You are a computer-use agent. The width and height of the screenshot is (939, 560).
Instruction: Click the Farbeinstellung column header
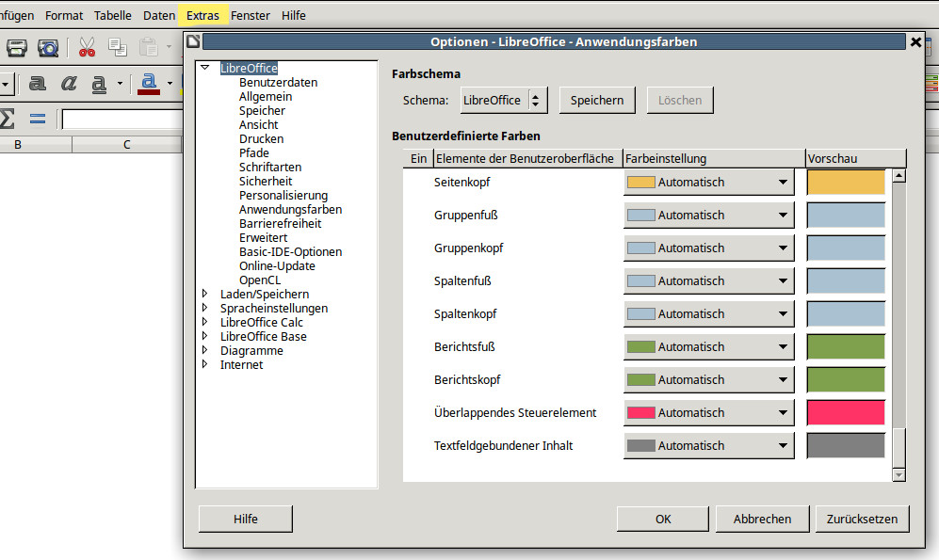click(714, 158)
